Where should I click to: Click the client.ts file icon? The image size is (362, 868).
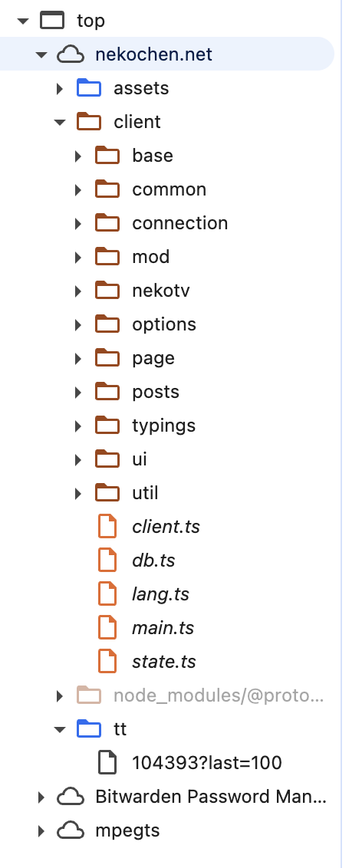107,527
